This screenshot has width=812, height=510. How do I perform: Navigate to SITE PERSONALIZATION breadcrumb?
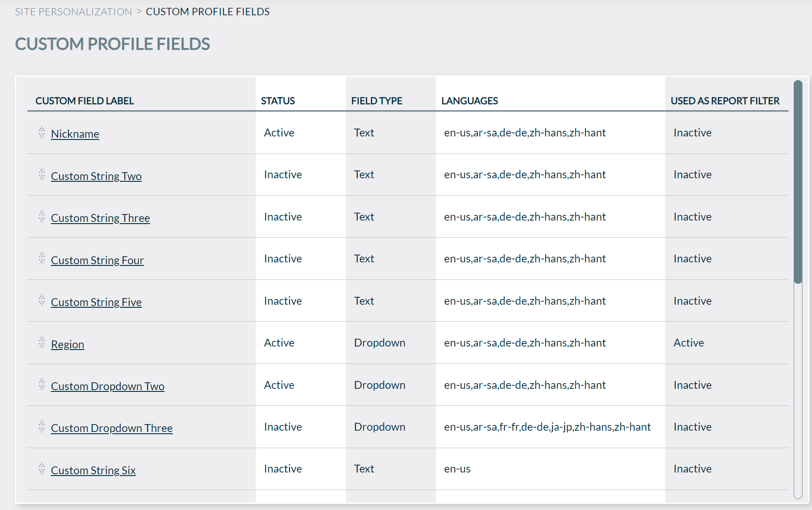click(73, 11)
